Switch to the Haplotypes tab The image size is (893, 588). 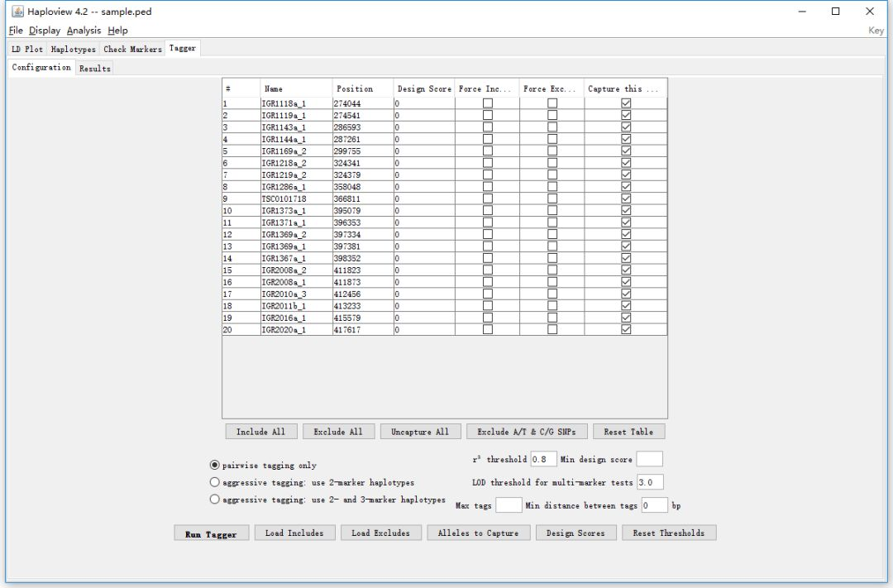74,49
